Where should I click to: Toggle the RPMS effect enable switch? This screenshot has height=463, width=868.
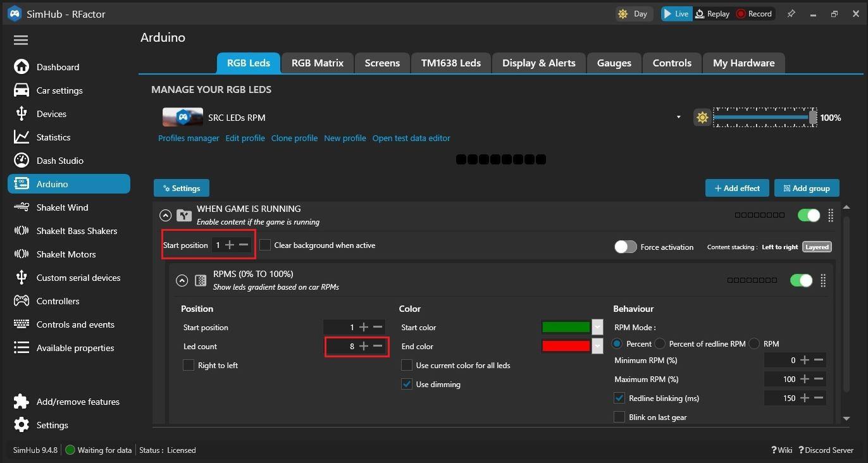(801, 280)
